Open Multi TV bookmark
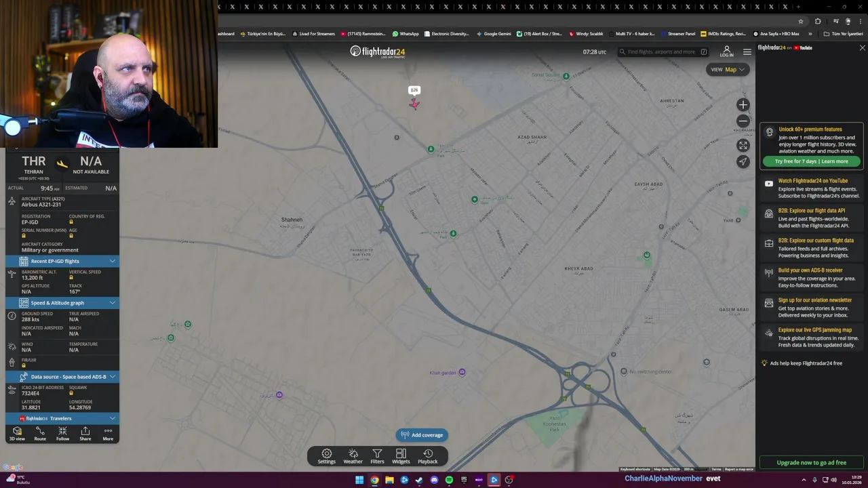The width and height of the screenshot is (868, 488). click(631, 34)
